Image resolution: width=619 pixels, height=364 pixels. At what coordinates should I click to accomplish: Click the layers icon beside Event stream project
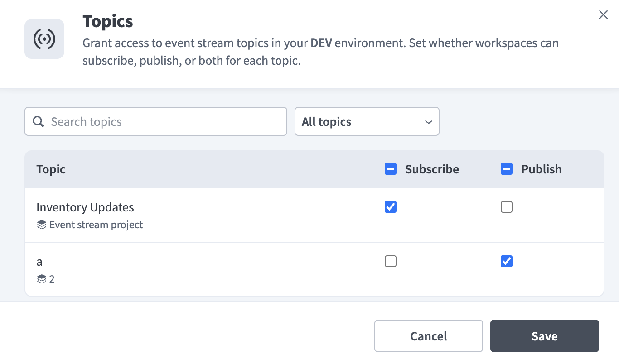tap(42, 225)
